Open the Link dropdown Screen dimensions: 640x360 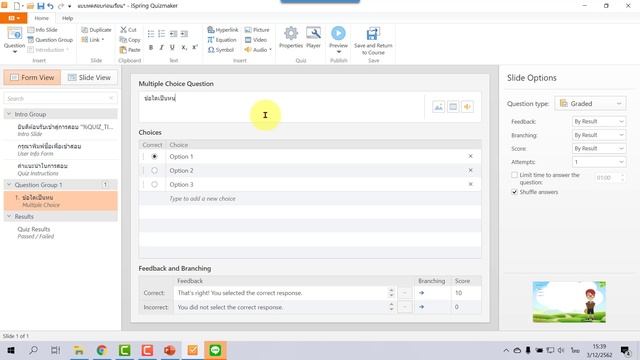pyautogui.click(x=93, y=40)
